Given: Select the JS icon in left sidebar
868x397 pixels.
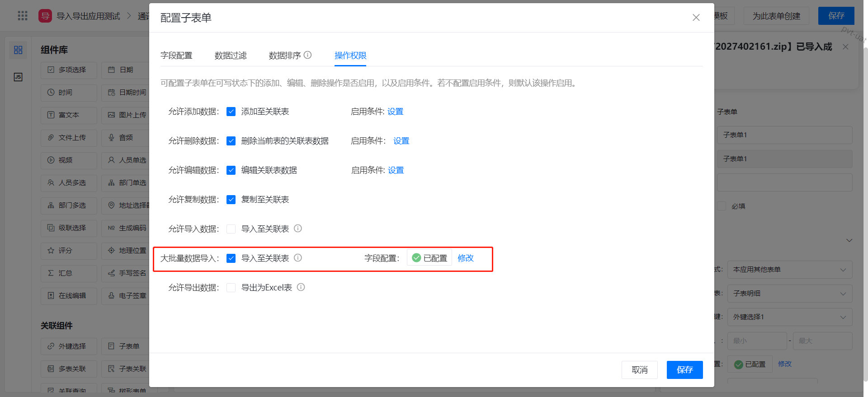Looking at the screenshot, I should click(18, 77).
